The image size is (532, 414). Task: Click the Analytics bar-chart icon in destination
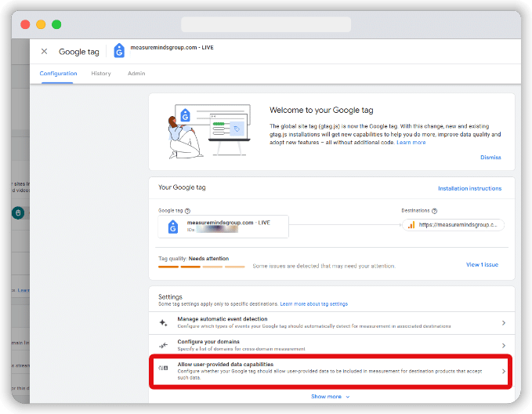(411, 225)
